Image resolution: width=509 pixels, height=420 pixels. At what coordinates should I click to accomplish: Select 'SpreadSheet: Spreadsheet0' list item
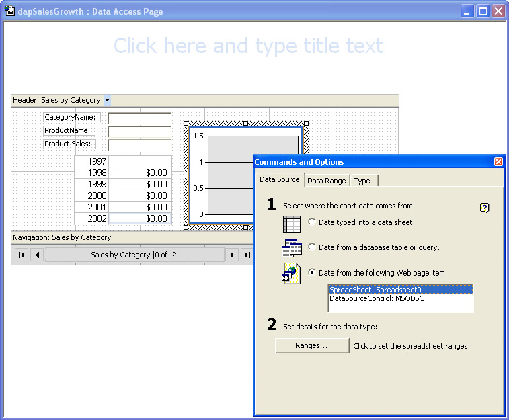(377, 290)
